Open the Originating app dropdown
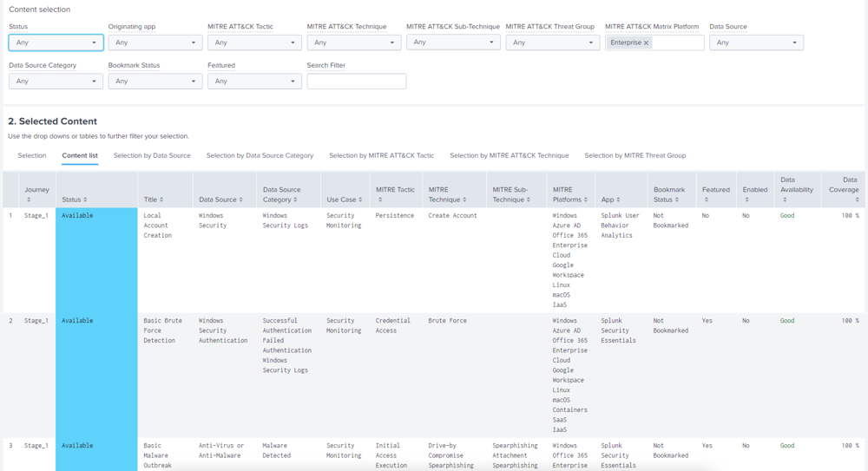868x471 pixels. pyautogui.click(x=155, y=43)
